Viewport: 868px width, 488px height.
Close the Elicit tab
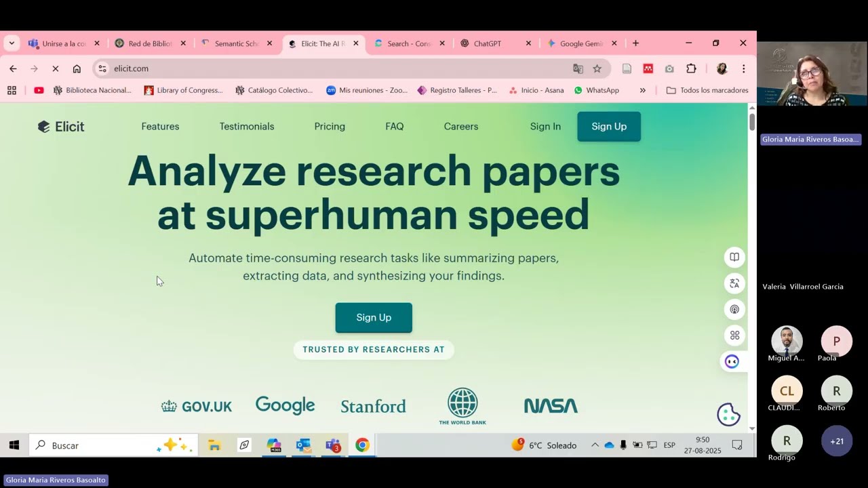(x=356, y=43)
